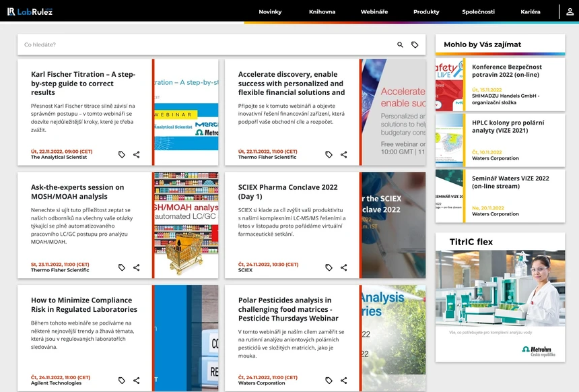
Task: Focus the 'Co hledáte?' search field
Action: (x=207, y=44)
